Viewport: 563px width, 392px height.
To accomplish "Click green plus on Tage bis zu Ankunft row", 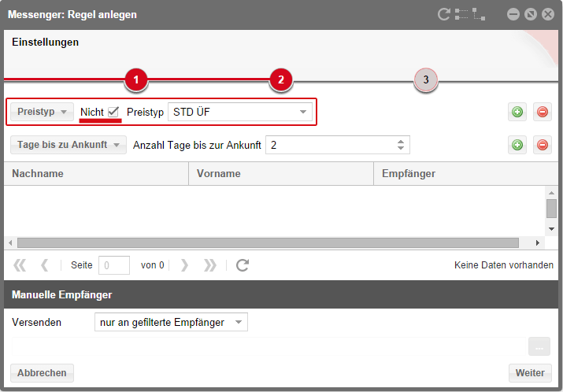I will tap(517, 145).
